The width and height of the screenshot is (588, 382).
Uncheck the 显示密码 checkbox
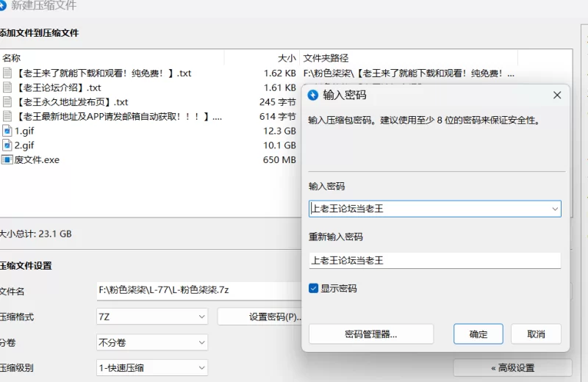click(314, 289)
